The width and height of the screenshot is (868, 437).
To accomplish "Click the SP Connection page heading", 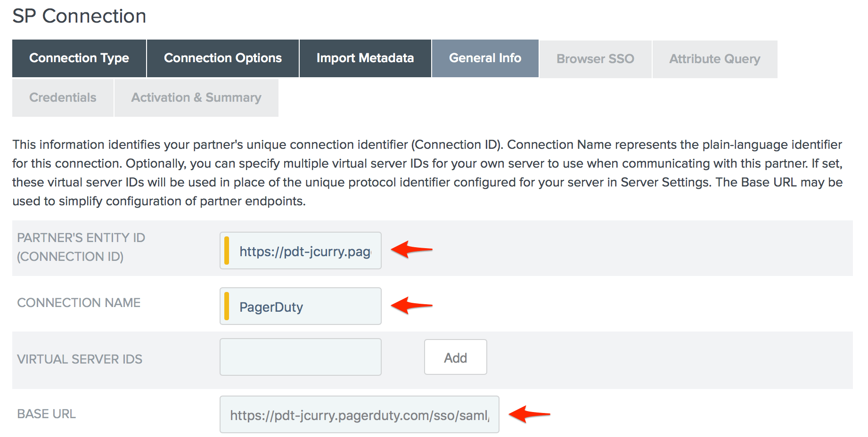I will click(79, 16).
